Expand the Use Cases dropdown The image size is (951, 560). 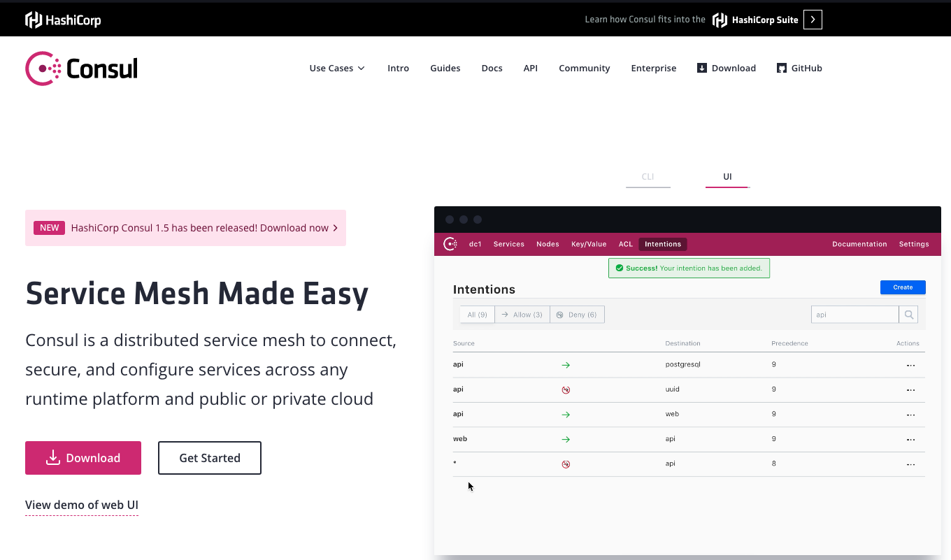(x=337, y=68)
